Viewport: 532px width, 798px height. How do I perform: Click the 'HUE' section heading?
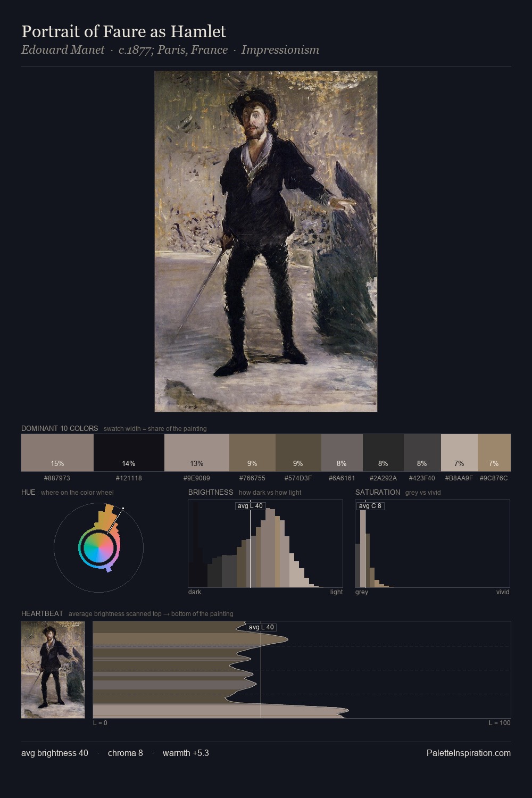pos(28,492)
